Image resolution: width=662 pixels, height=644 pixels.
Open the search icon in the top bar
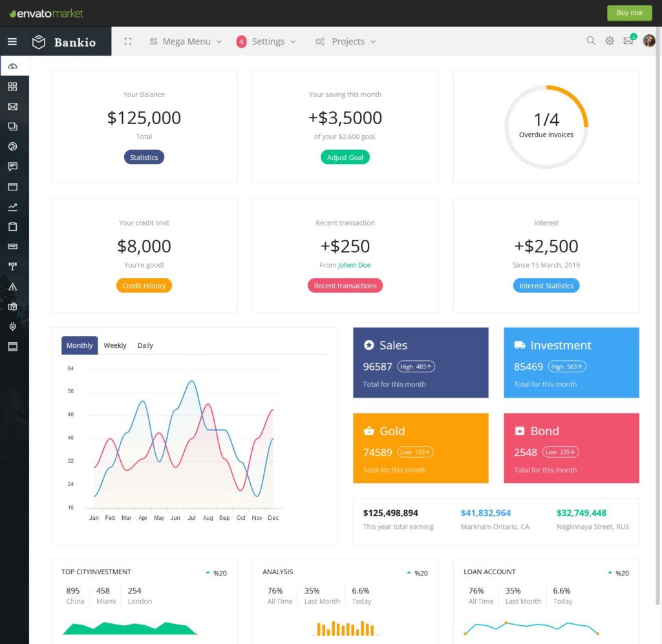point(591,41)
